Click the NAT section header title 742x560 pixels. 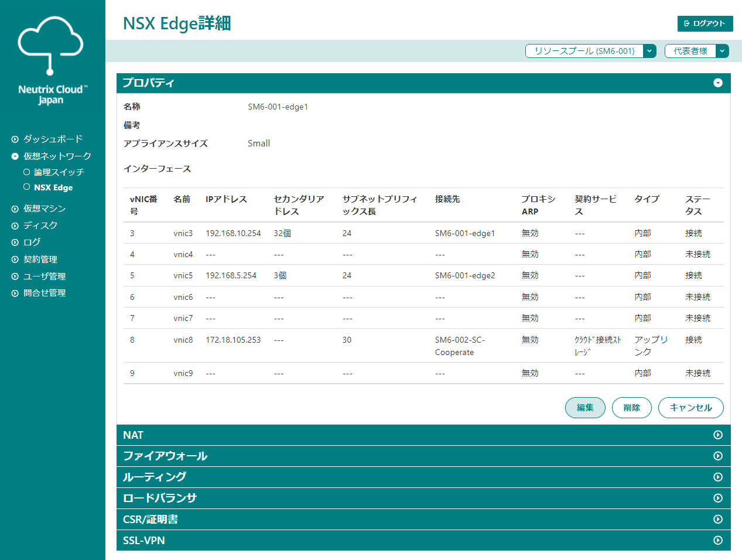point(133,435)
